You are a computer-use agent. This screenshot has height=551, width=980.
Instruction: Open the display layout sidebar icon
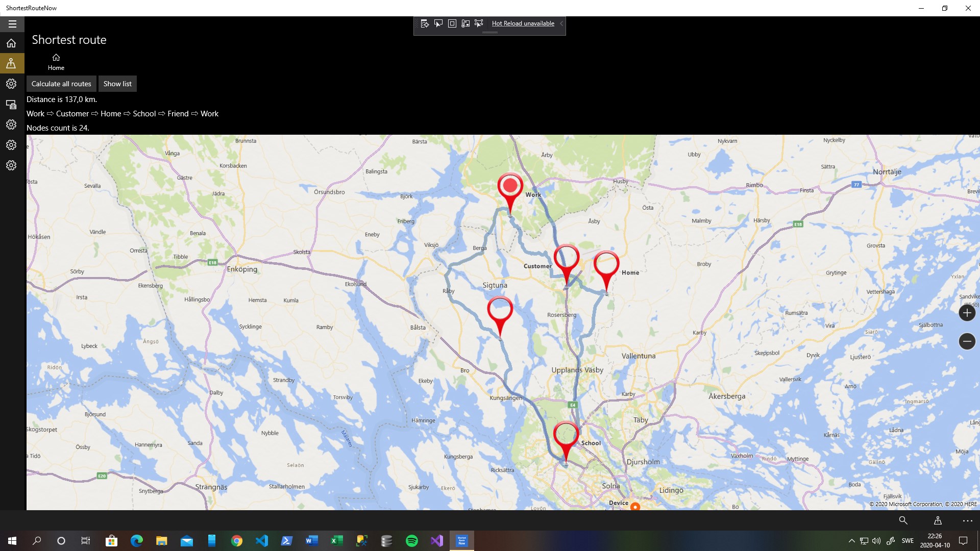[11, 105]
